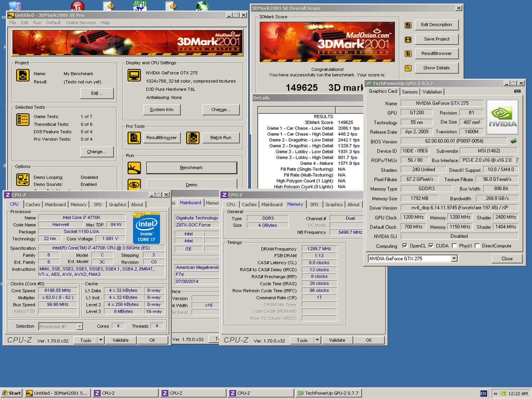
Task: Click Close button in GPU-Z
Action: (507, 259)
